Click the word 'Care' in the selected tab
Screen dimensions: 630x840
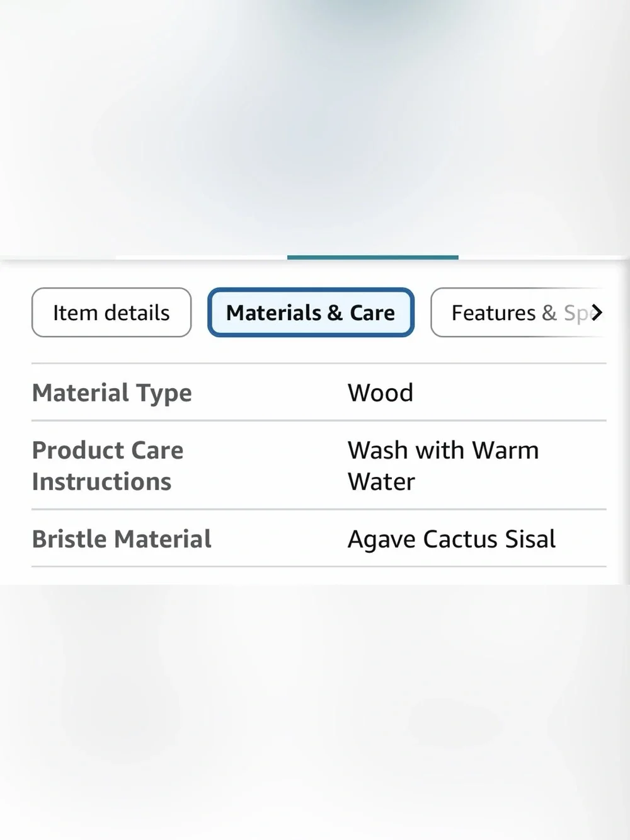tap(372, 313)
